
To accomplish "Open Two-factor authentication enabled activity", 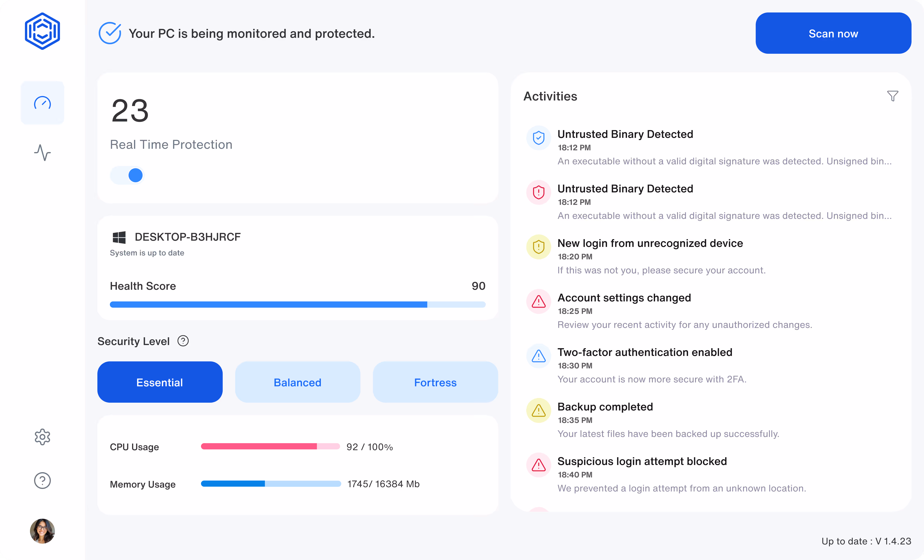I will (x=644, y=352).
